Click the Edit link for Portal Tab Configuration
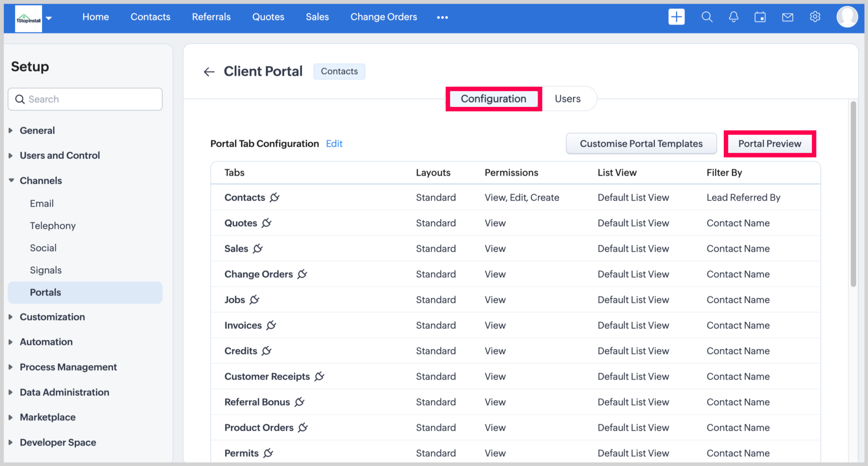868x466 pixels. [334, 144]
